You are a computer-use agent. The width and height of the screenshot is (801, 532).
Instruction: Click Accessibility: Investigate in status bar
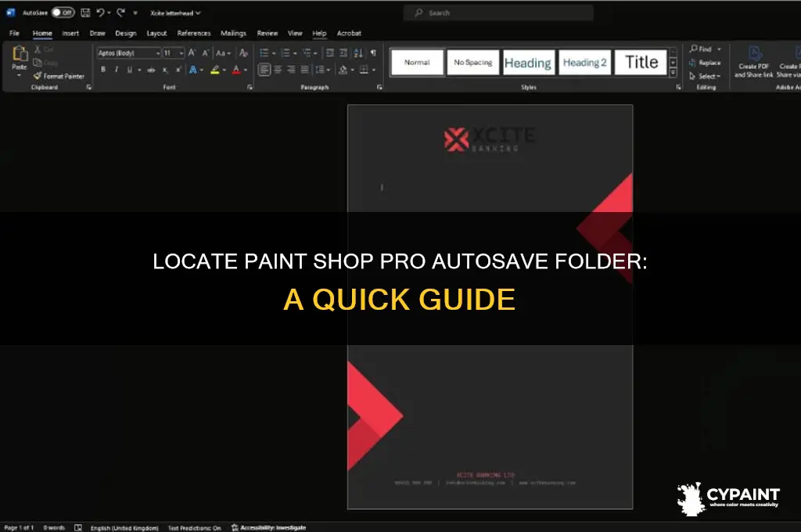pyautogui.click(x=269, y=527)
